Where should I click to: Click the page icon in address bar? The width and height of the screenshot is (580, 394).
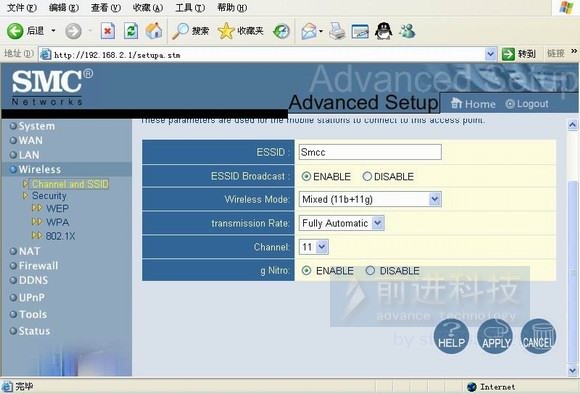pyautogui.click(x=45, y=55)
